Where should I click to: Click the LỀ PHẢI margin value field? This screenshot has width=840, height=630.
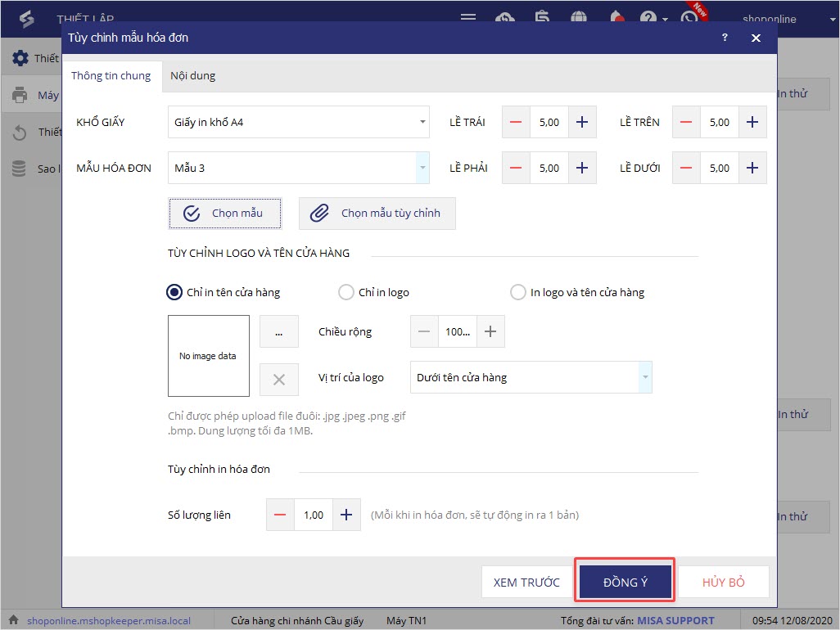pyautogui.click(x=549, y=168)
